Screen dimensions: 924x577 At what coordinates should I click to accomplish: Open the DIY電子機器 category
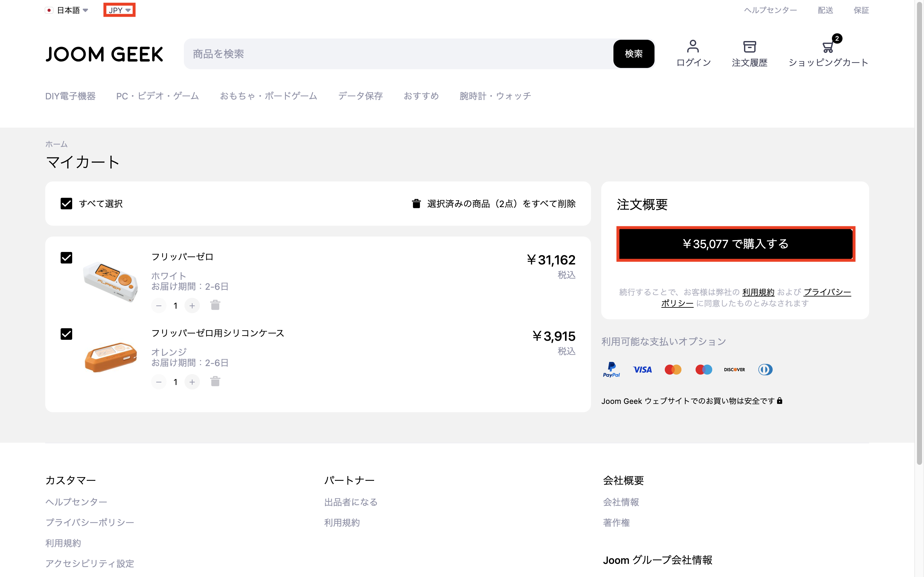[71, 96]
